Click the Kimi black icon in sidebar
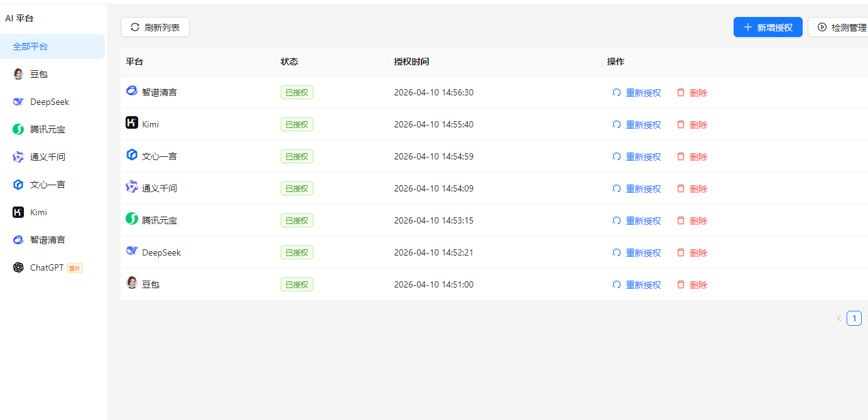Viewport: 868px width, 420px height. coord(18,212)
